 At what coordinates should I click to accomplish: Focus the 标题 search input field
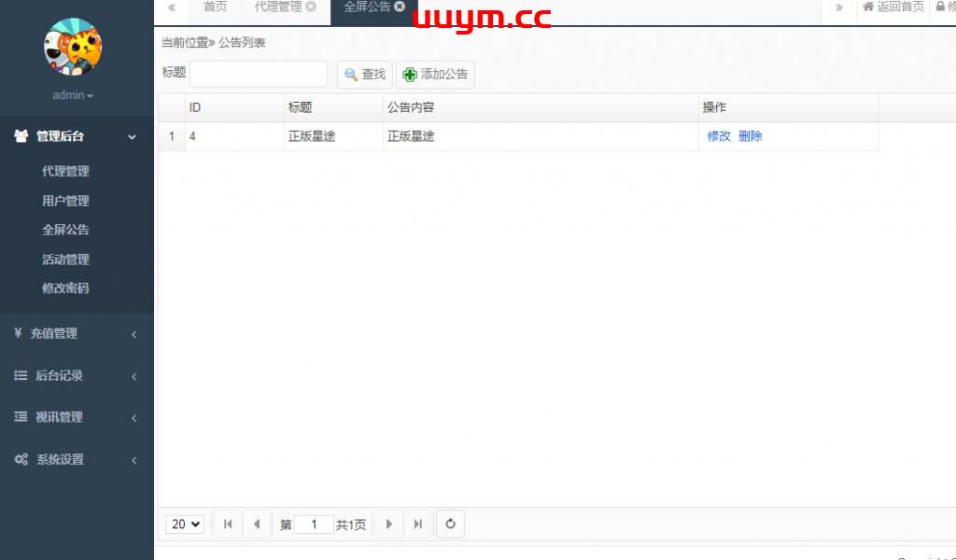pyautogui.click(x=259, y=74)
